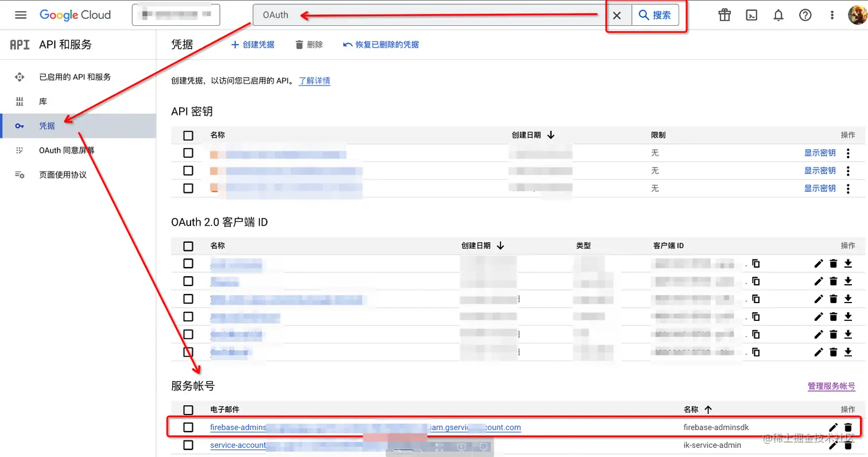Open the gift free trial icon

(x=724, y=15)
